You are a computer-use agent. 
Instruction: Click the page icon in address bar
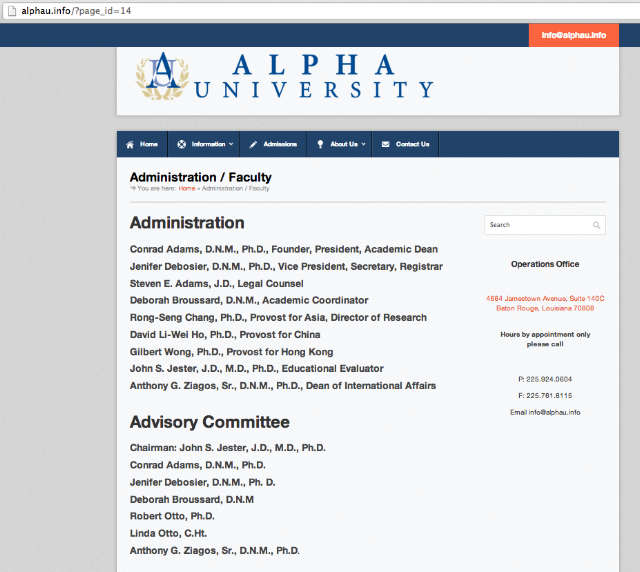(x=10, y=9)
